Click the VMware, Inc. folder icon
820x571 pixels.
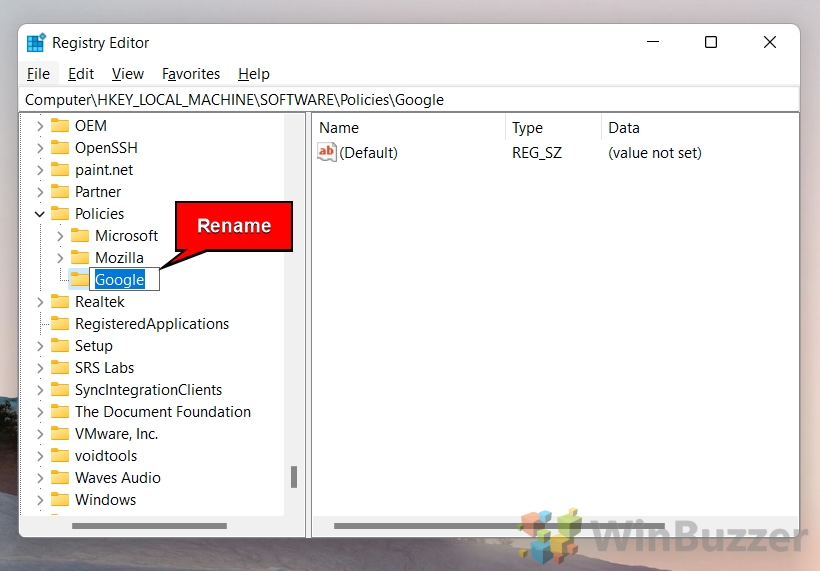[60, 433]
